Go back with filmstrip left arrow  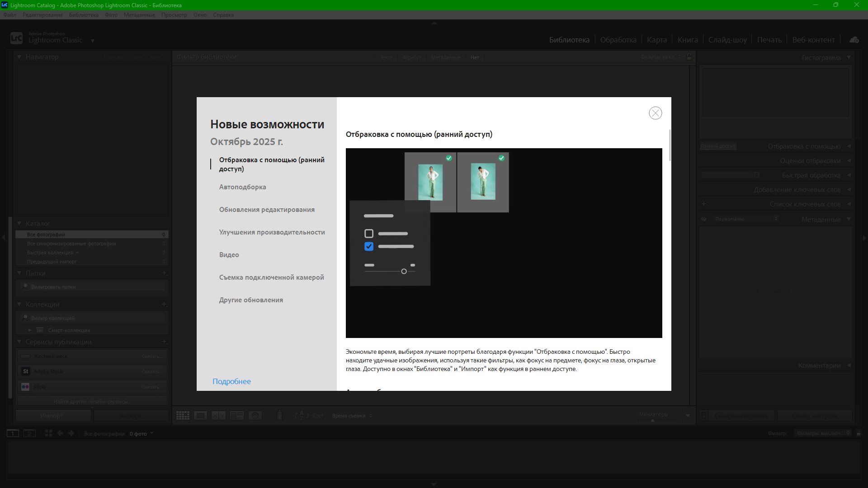[60, 433]
